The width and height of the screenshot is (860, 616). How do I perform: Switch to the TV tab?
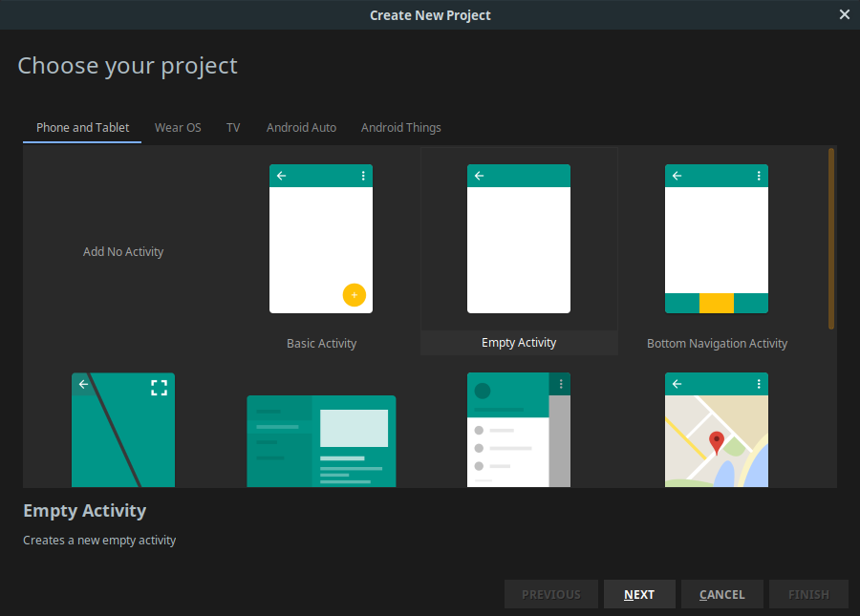pos(232,127)
